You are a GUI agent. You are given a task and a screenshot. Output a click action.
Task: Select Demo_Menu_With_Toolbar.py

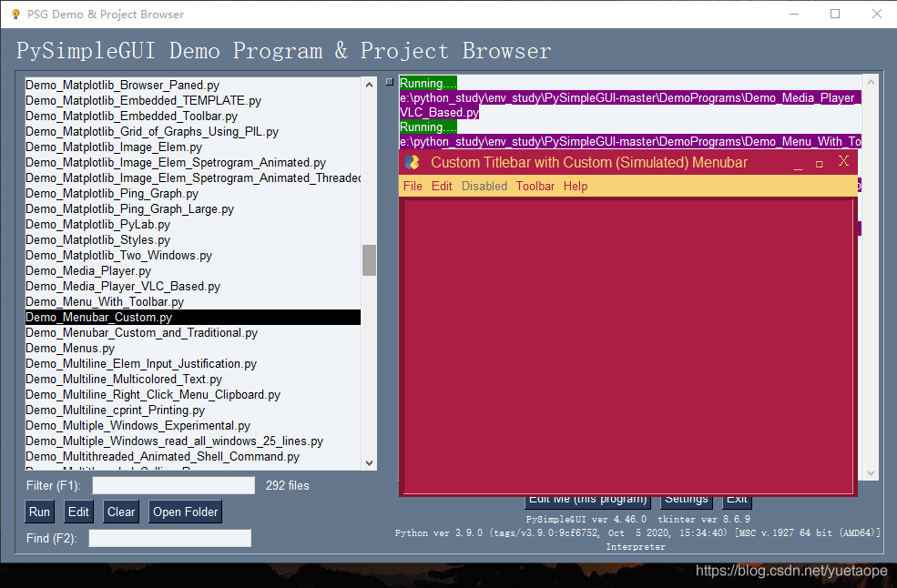click(193, 301)
